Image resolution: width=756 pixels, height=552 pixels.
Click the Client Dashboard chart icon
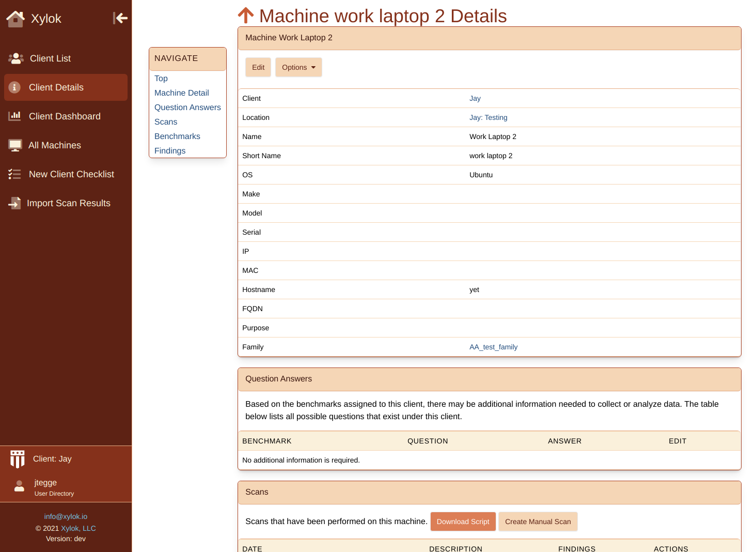(14, 116)
